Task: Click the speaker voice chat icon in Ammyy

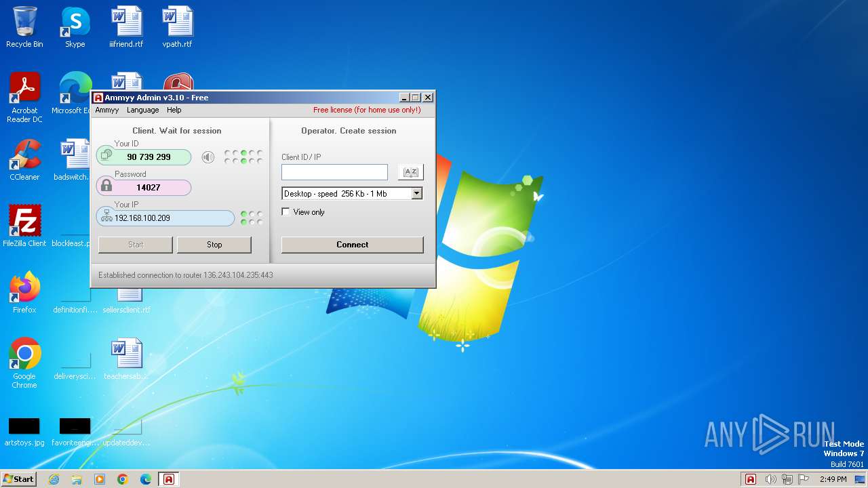Action: pos(208,157)
